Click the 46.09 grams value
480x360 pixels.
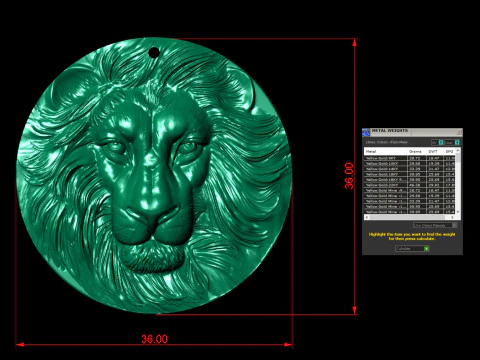(415, 185)
